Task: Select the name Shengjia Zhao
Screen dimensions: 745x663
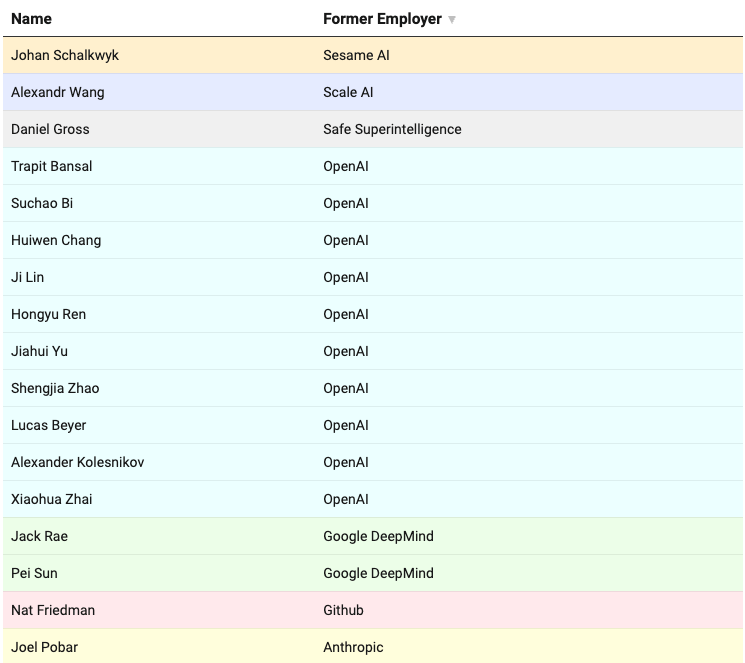Action: point(55,388)
